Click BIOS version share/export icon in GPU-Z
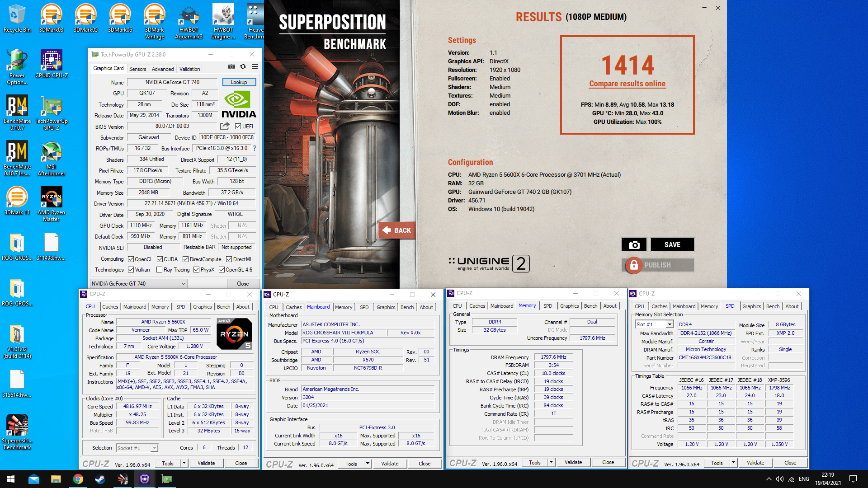The width and height of the screenshot is (868, 488). (225, 126)
